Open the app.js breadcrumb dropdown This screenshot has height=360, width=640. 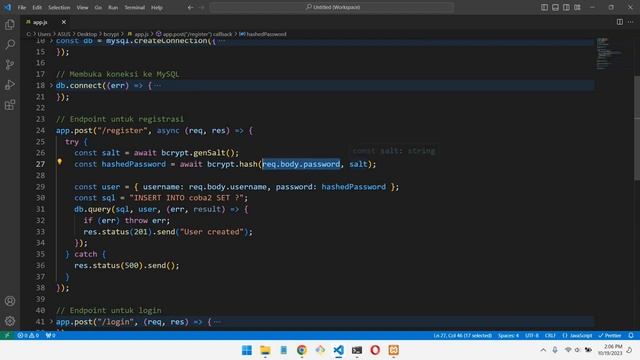(138, 34)
